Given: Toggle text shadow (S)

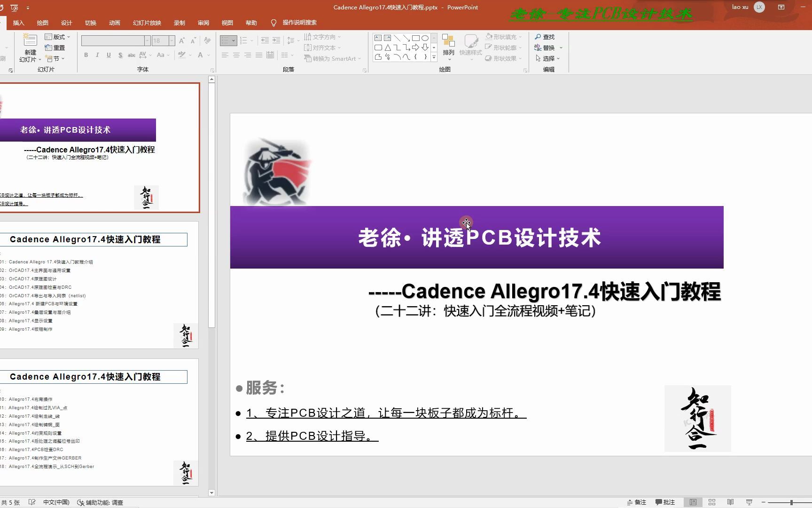Looking at the screenshot, I should pos(120,55).
